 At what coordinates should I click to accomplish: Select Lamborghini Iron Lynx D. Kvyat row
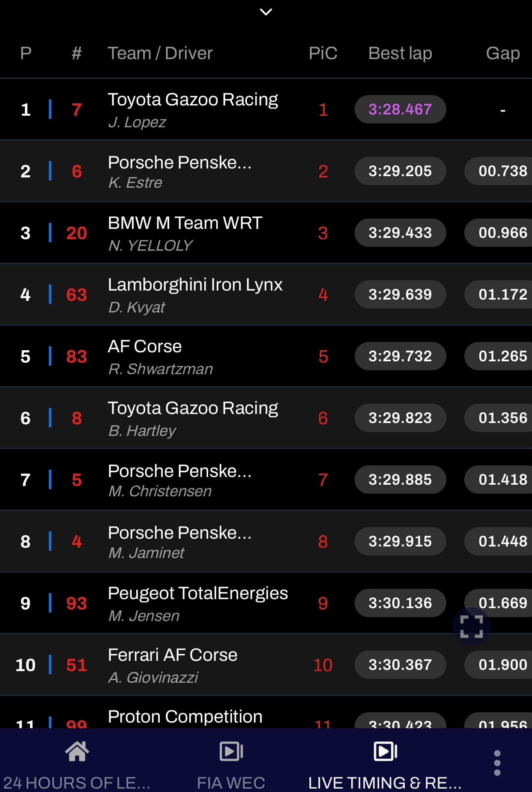tap(266, 295)
